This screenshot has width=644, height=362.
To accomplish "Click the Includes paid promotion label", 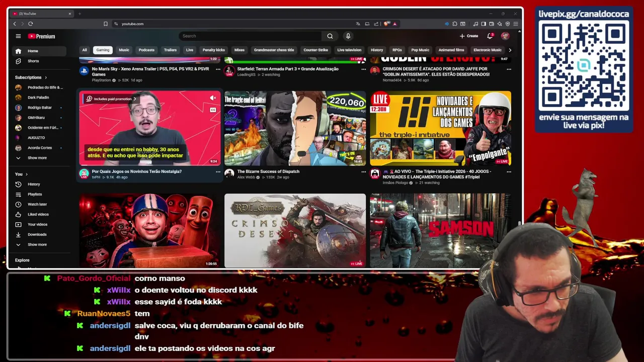I will point(112,99).
